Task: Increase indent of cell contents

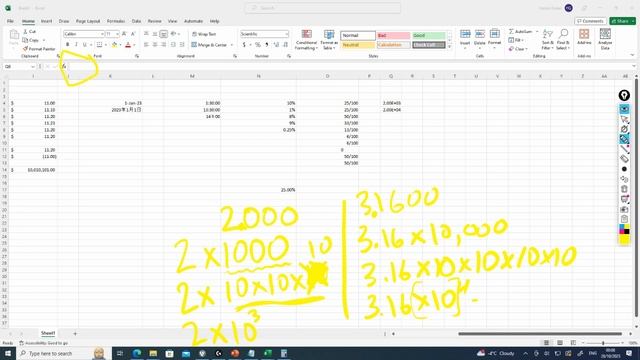Action: click(x=182, y=44)
